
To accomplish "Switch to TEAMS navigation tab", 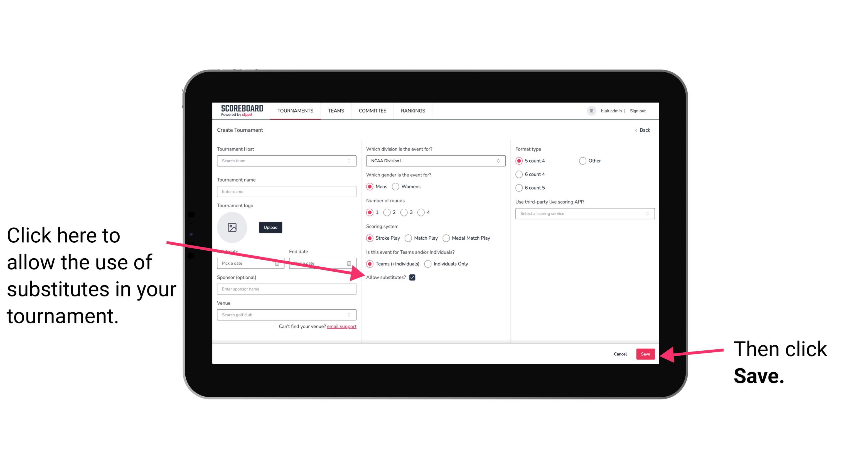I will (336, 110).
